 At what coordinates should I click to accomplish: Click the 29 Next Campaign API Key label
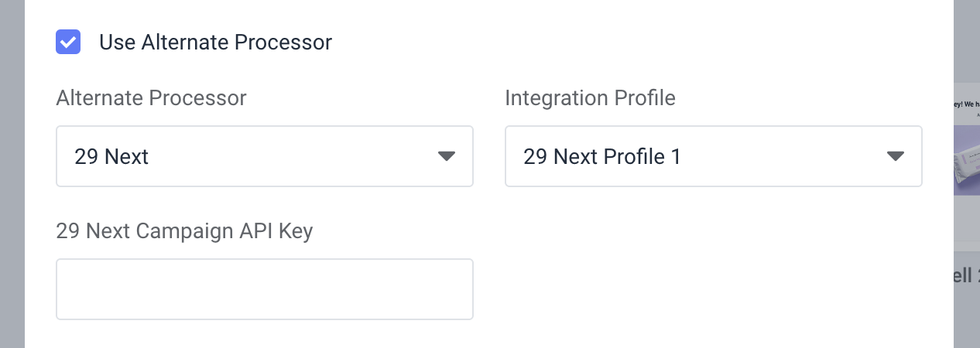point(184,231)
